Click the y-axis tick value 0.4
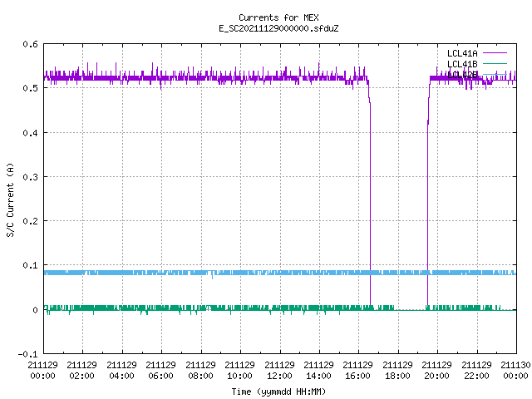The image size is (532, 399). point(30,133)
